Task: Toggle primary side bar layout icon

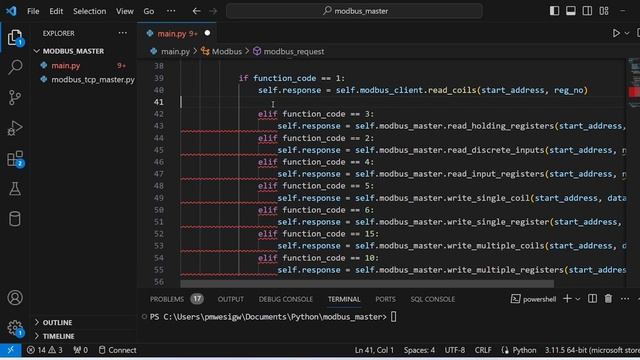Action: pyautogui.click(x=554, y=11)
